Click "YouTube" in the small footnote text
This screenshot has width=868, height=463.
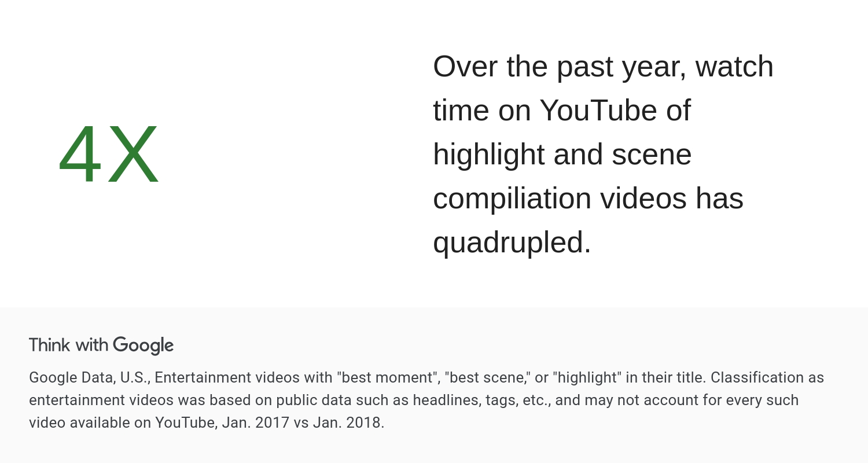[x=185, y=422]
